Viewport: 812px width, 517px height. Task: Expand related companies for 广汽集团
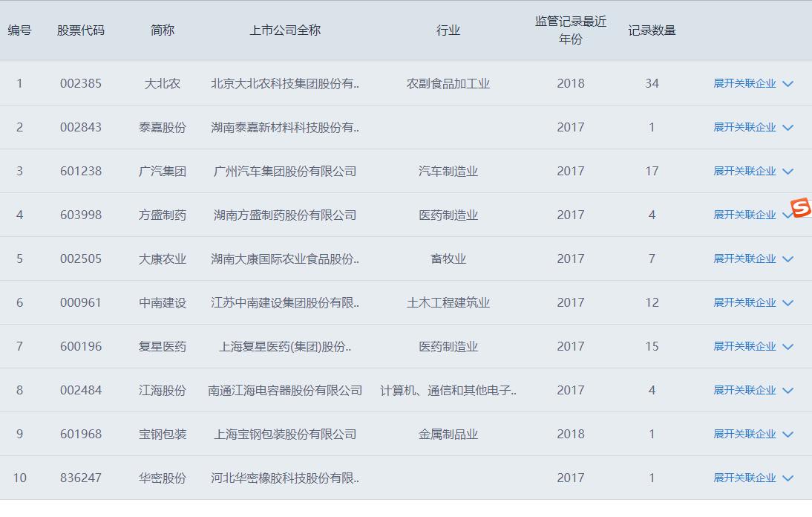tap(753, 171)
